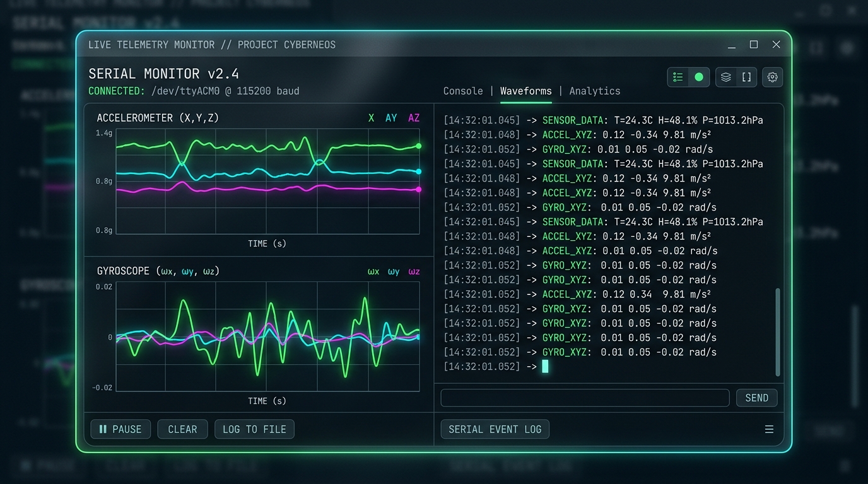Viewport: 868px width, 484px height.
Task: Click the ACCELEROMETER (X,Y,Z) chart title
Action: point(158,118)
